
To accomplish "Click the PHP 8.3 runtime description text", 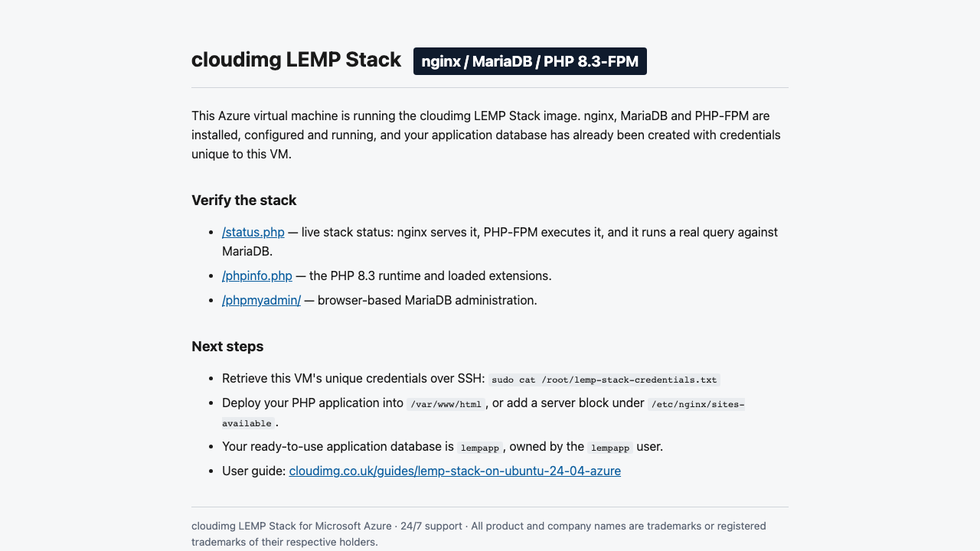I will (x=423, y=275).
